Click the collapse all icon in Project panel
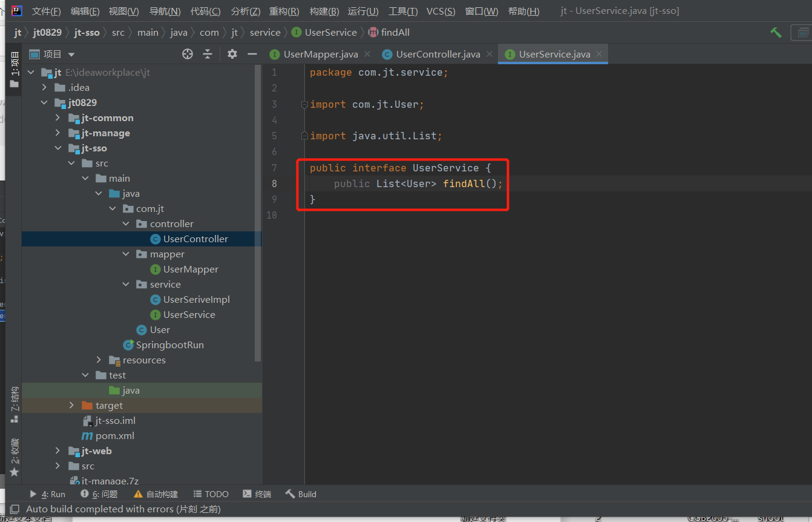Screen dimensions: 812x522 (208, 54)
